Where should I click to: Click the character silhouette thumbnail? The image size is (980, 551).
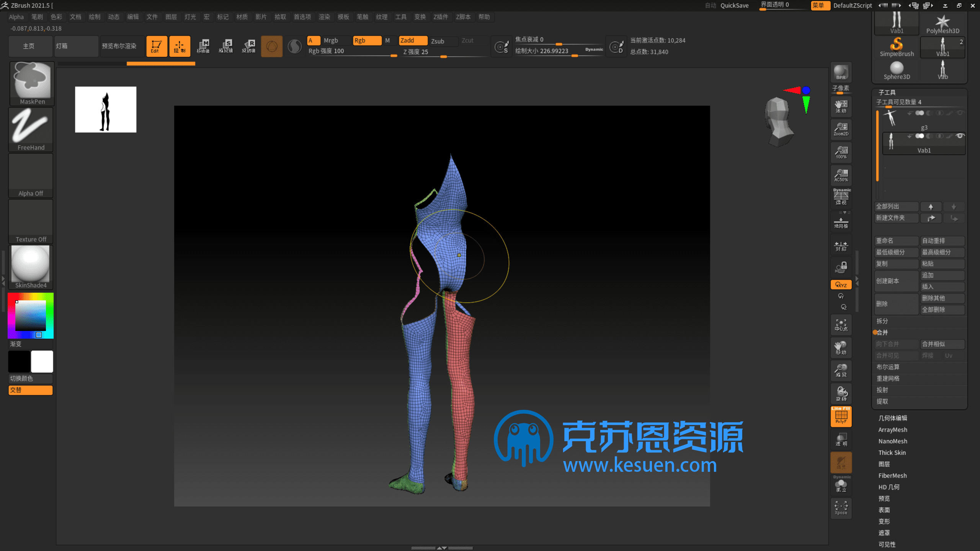click(x=105, y=109)
